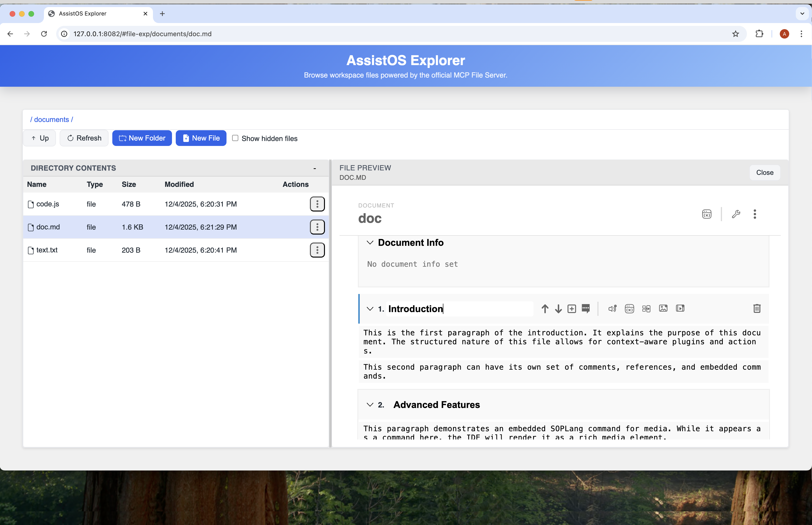Open actions menu for code.js

317,204
